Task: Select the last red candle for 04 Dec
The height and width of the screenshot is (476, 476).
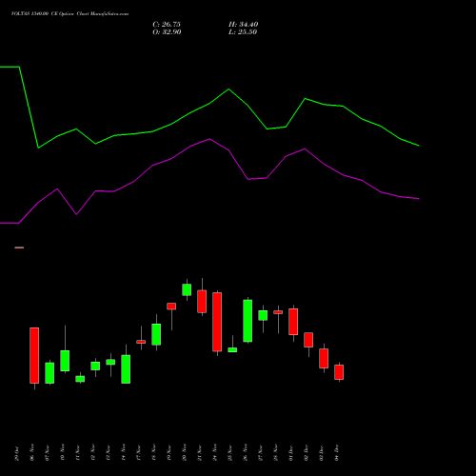Action: tap(339, 372)
